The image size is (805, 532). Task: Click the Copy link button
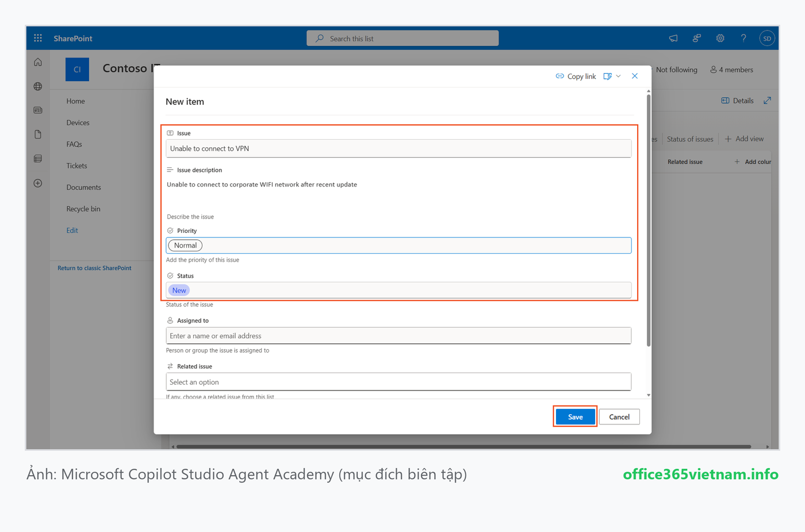click(x=576, y=76)
